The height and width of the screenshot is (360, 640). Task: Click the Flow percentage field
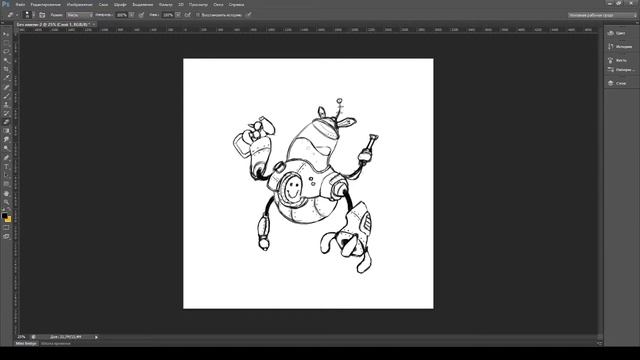point(168,15)
